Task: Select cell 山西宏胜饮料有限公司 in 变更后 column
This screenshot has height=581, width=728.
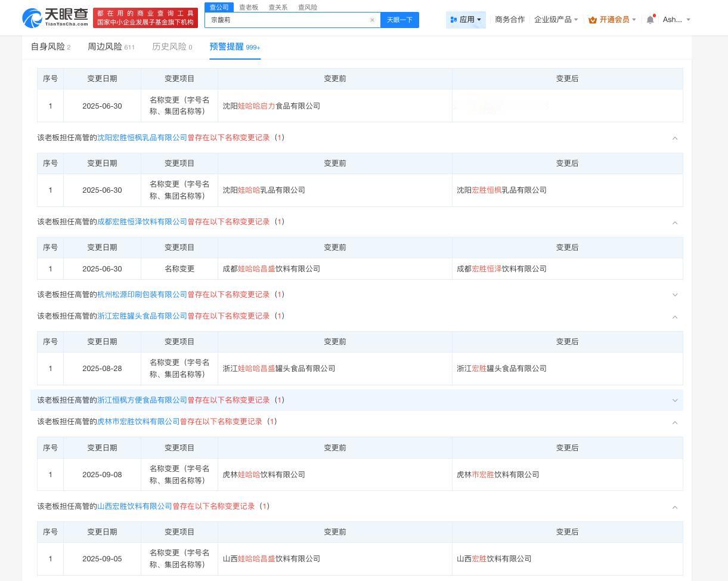Action: pyautogui.click(x=567, y=559)
